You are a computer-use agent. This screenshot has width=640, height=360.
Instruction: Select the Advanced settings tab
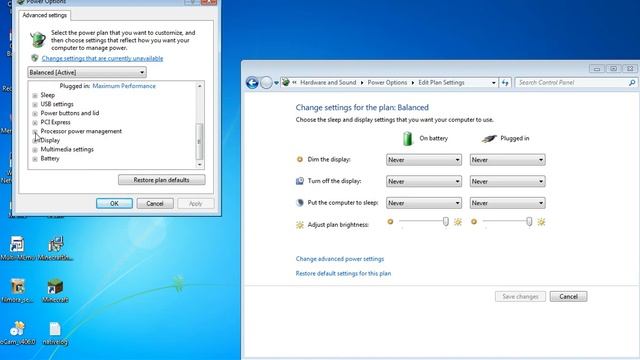click(44, 15)
